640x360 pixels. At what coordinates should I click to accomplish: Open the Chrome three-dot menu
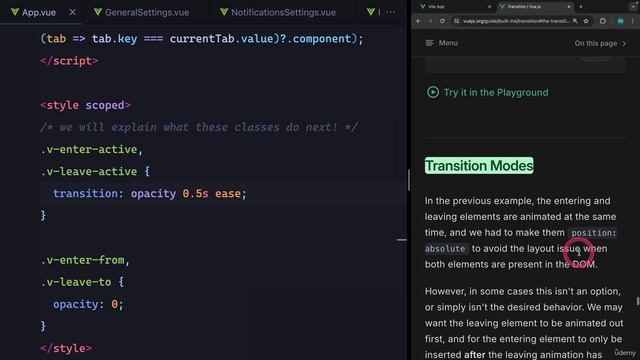pyautogui.click(x=633, y=21)
